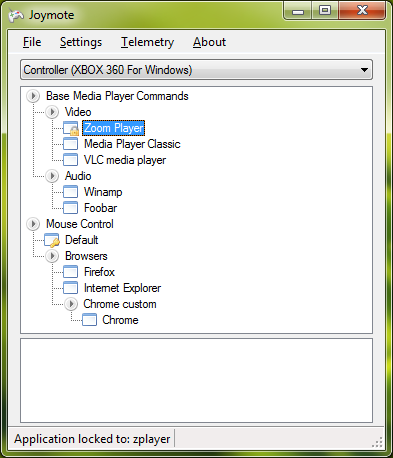
Task: Click the Foobar window icon
Action: pos(70,208)
